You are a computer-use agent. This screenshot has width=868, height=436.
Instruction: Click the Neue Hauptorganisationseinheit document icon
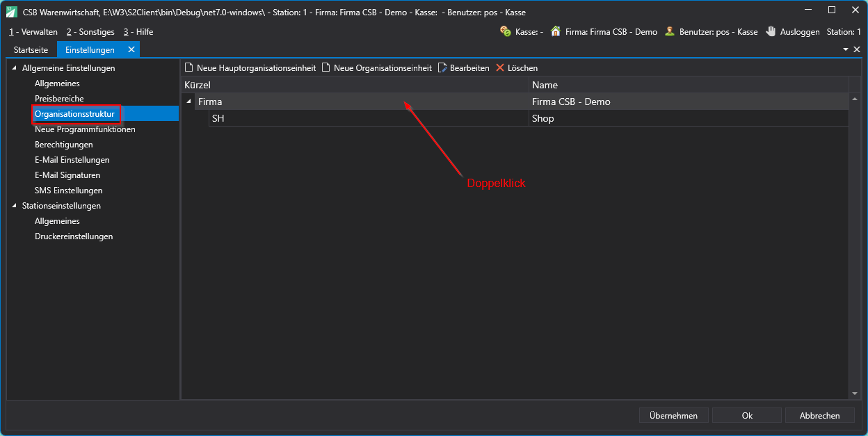pyautogui.click(x=188, y=67)
